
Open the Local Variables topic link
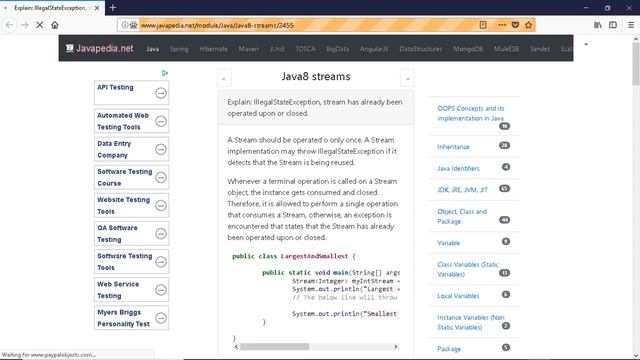tap(458, 296)
